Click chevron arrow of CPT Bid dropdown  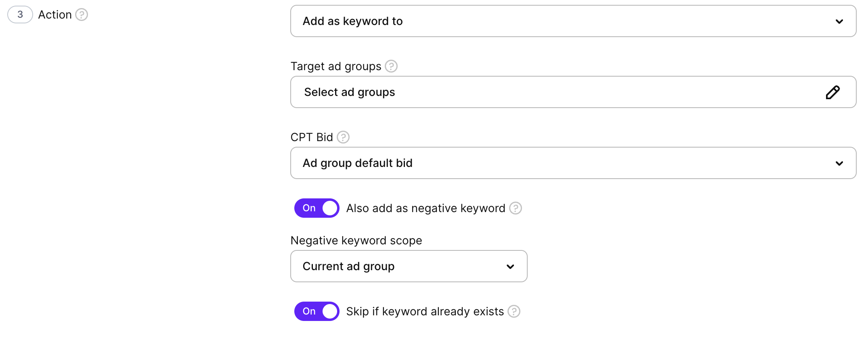[839, 164]
